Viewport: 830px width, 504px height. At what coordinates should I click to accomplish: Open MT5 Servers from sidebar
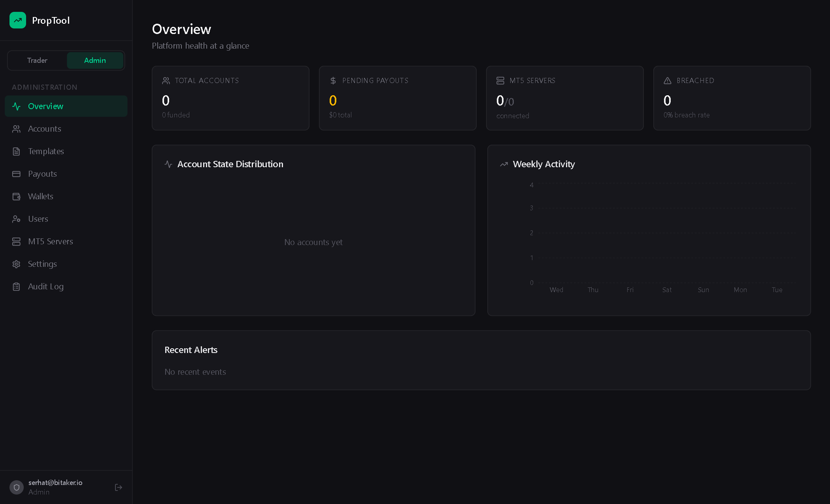pos(66,242)
